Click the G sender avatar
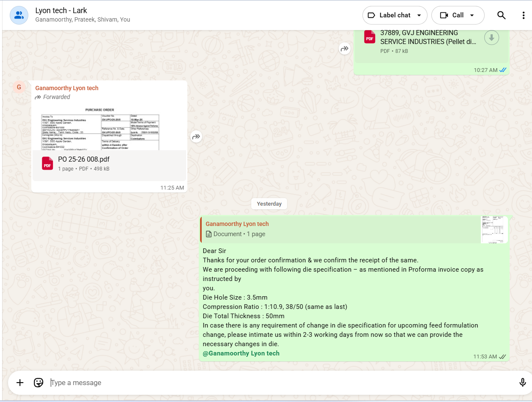The width and height of the screenshot is (532, 402). pos(19,87)
